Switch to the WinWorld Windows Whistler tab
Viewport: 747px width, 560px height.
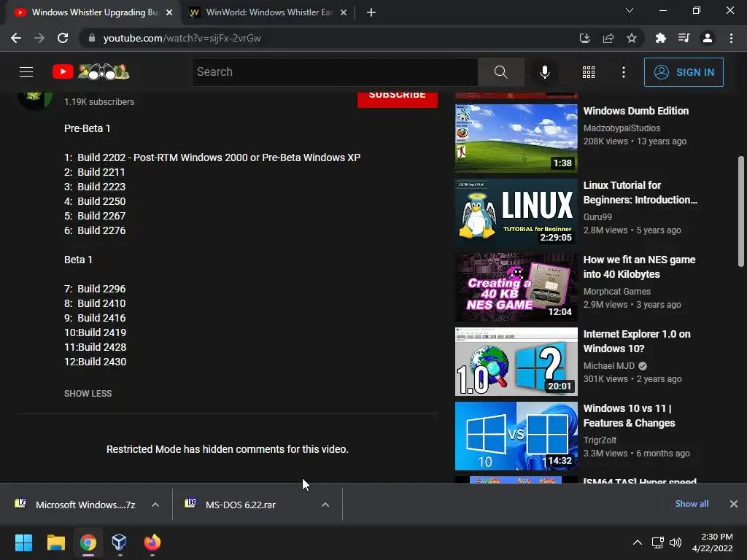(x=268, y=12)
